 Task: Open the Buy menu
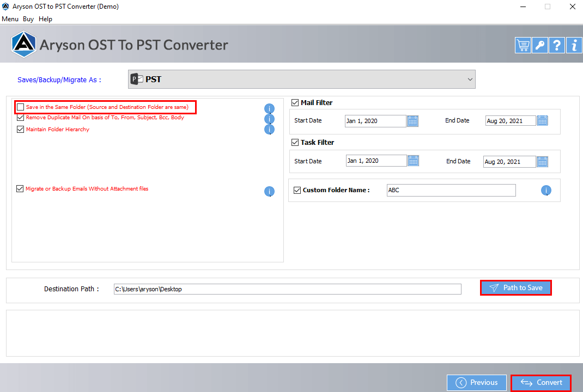pyautogui.click(x=28, y=19)
